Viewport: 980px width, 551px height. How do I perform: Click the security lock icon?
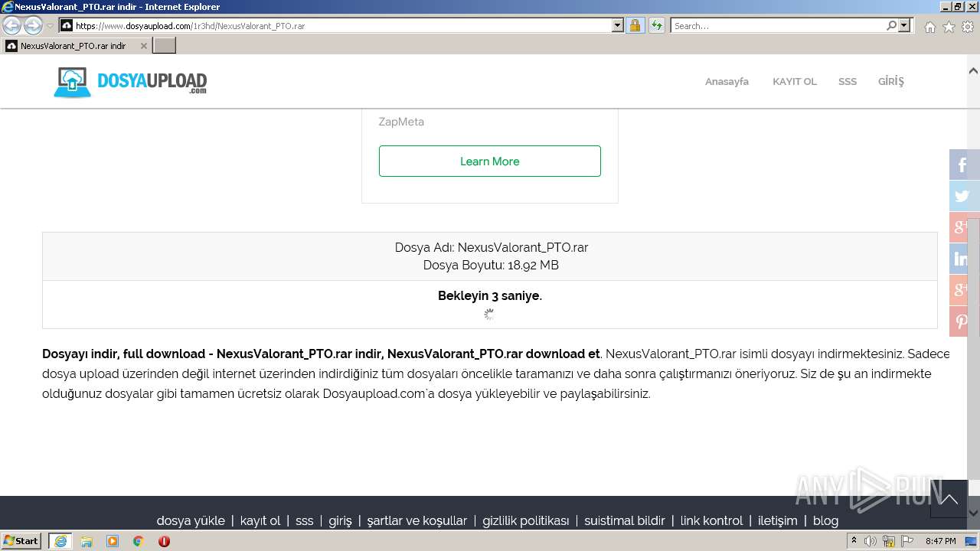635,25
